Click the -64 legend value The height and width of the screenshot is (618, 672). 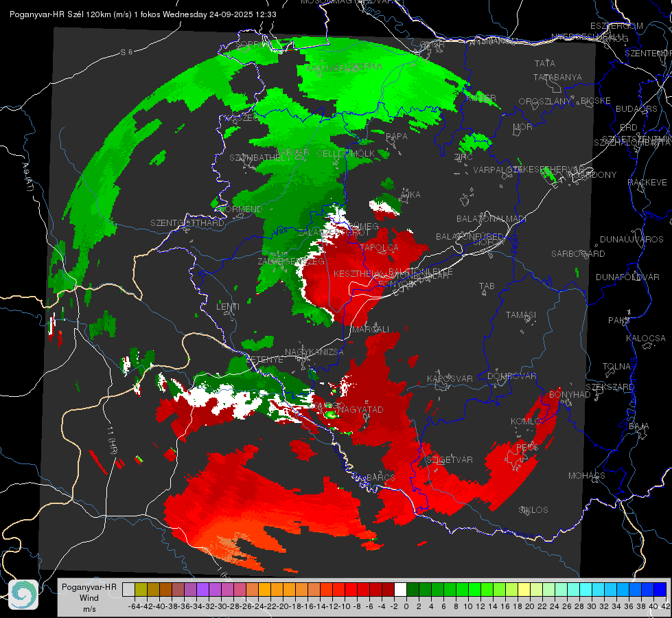click(134, 606)
